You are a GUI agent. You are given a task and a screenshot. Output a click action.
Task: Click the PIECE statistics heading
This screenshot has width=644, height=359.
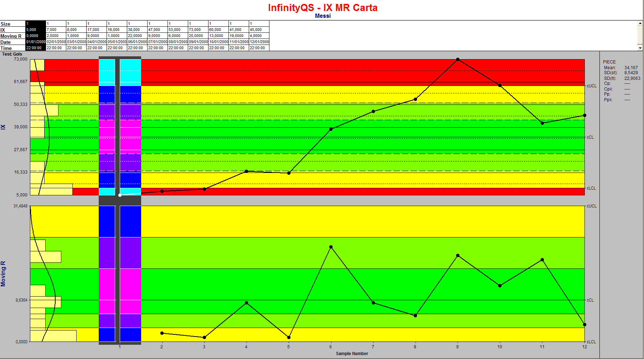pyautogui.click(x=609, y=62)
